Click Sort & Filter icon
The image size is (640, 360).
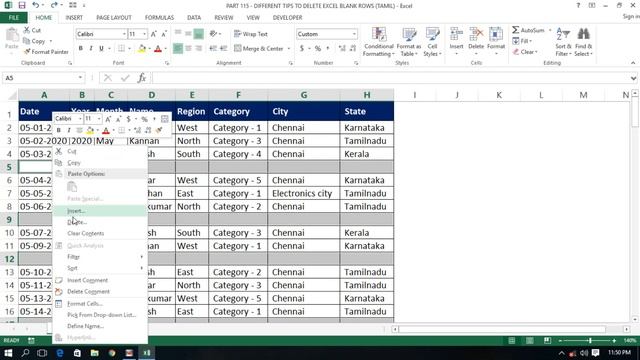tap(563, 34)
